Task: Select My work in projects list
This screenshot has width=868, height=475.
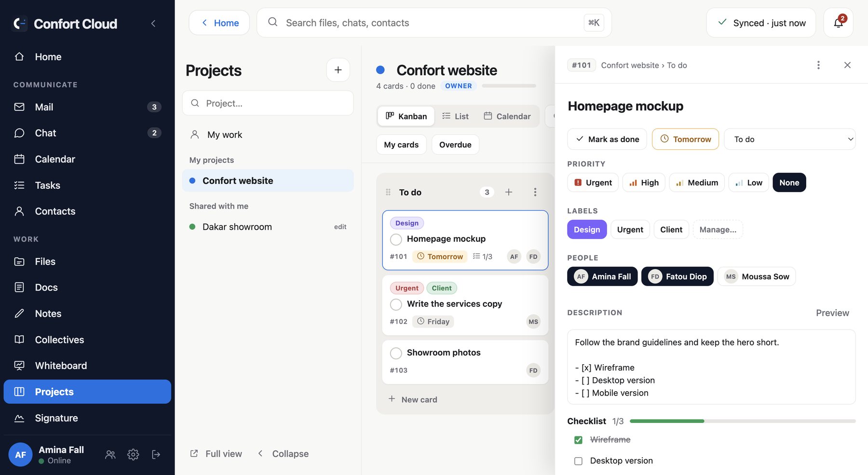Action: pyautogui.click(x=268, y=135)
